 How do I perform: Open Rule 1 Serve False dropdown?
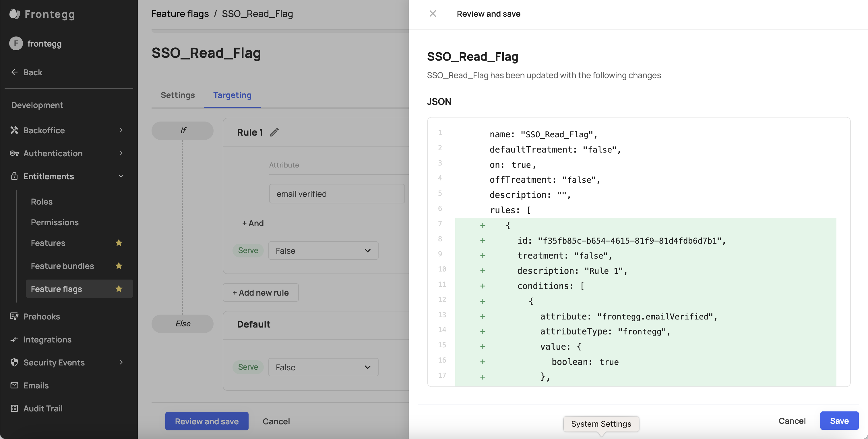click(x=323, y=251)
